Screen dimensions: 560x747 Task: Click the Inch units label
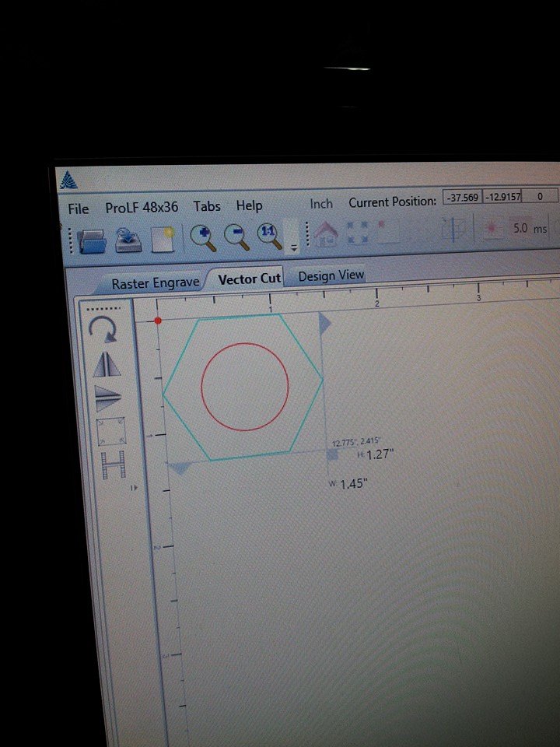coord(321,204)
